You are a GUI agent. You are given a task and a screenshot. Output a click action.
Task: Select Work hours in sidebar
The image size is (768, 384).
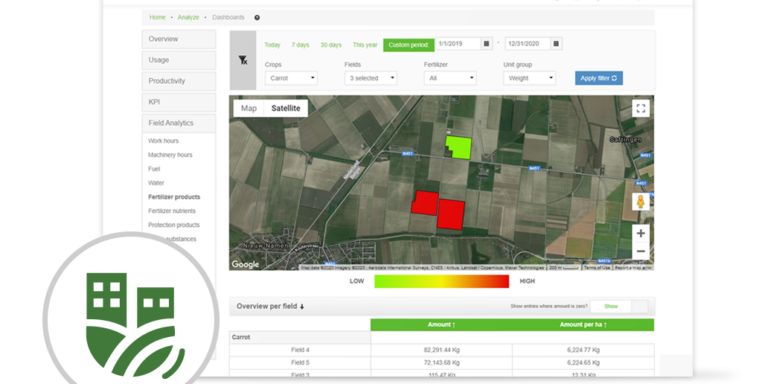tap(164, 141)
